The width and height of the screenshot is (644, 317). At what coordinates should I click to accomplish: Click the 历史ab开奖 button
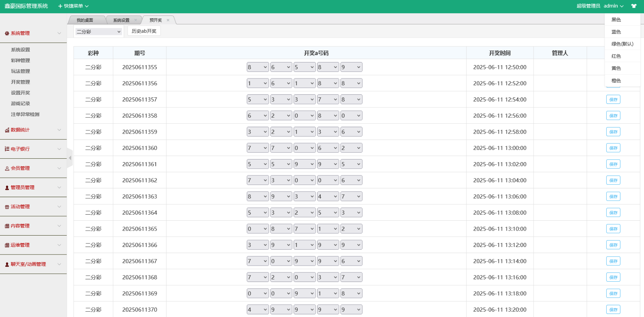[x=144, y=31]
